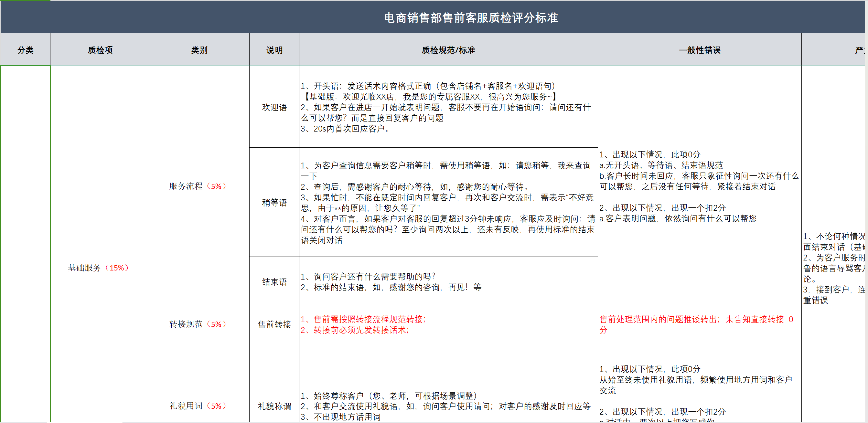The width and height of the screenshot is (868, 423).
Task: Click the 分类 column header
Action: [x=25, y=49]
